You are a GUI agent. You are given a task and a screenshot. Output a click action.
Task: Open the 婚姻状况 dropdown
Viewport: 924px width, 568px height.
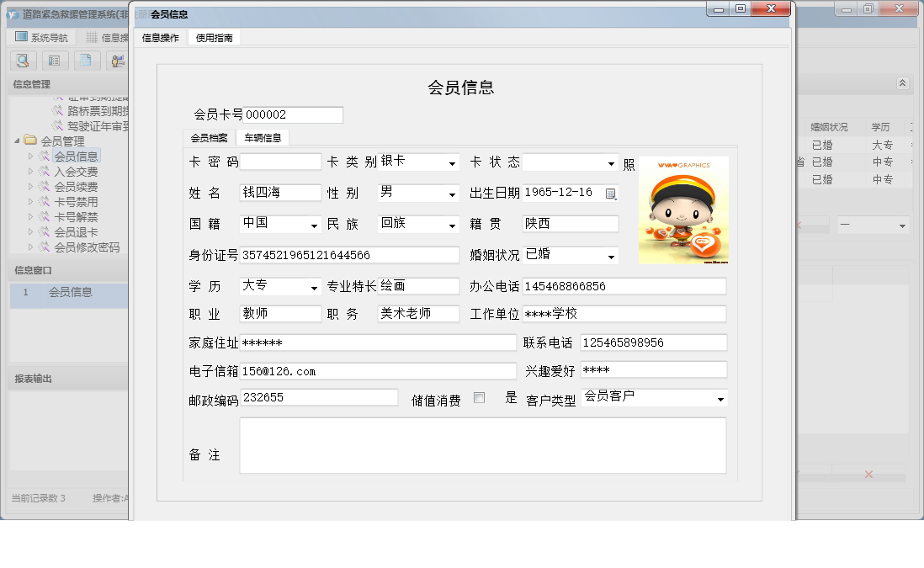tap(611, 257)
